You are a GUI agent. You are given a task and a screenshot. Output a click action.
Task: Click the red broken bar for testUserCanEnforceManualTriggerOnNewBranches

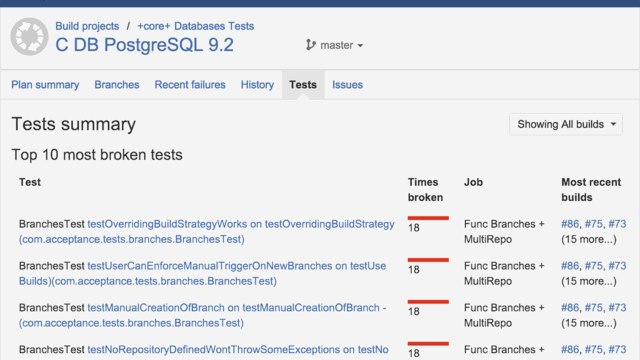428,260
